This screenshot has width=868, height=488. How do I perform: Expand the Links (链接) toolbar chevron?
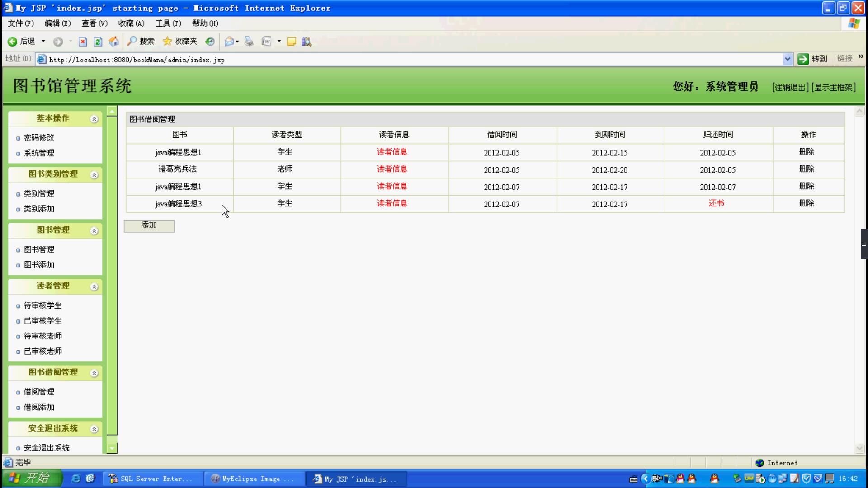861,56
